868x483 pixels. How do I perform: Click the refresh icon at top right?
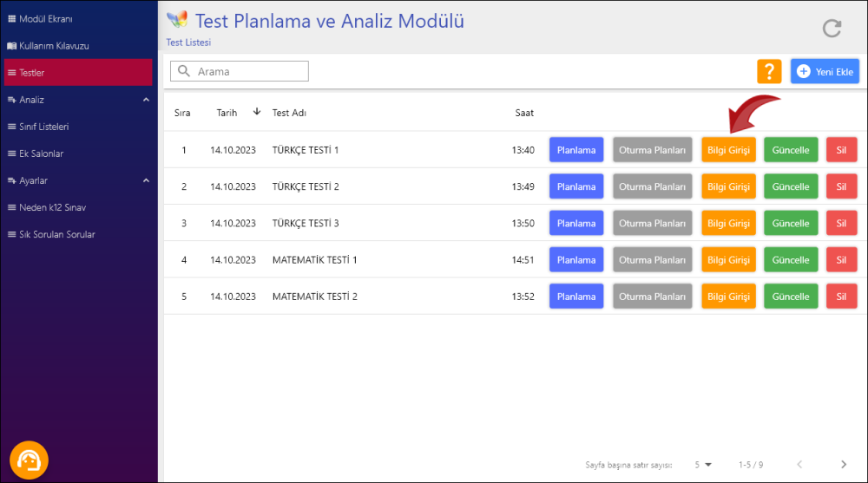pyautogui.click(x=832, y=29)
